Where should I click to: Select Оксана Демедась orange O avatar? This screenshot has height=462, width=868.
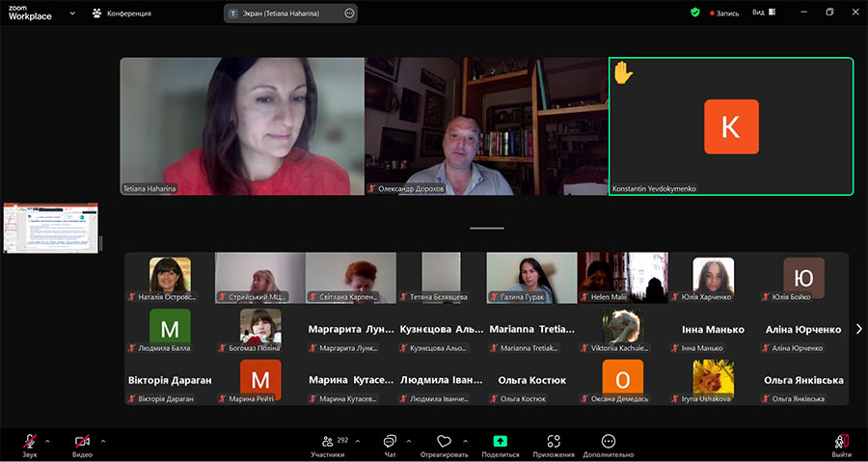tap(623, 380)
